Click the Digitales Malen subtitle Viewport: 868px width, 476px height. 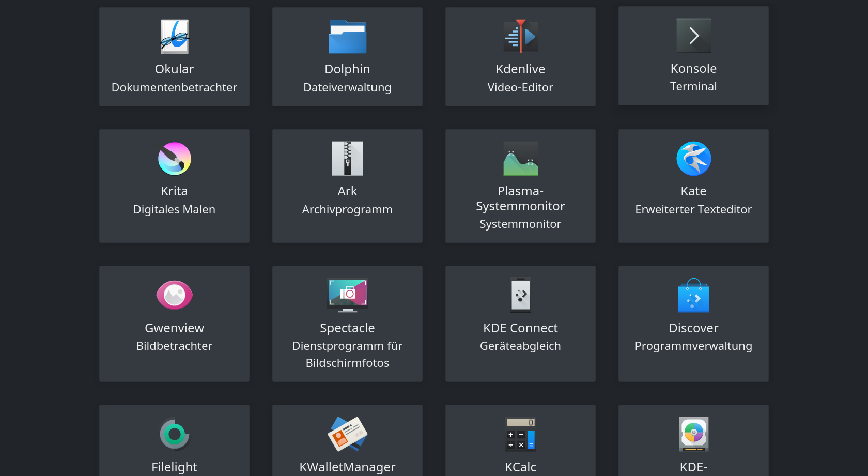175,210
